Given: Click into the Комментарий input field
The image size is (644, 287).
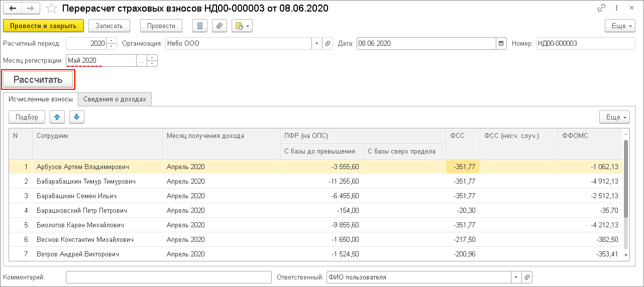Looking at the screenshot, I should coord(168,277).
